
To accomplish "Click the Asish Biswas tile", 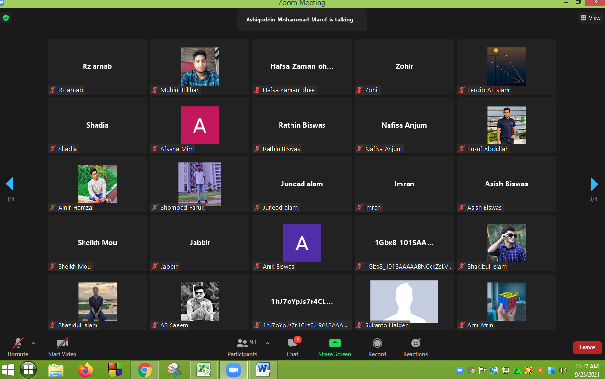I will click(506, 184).
